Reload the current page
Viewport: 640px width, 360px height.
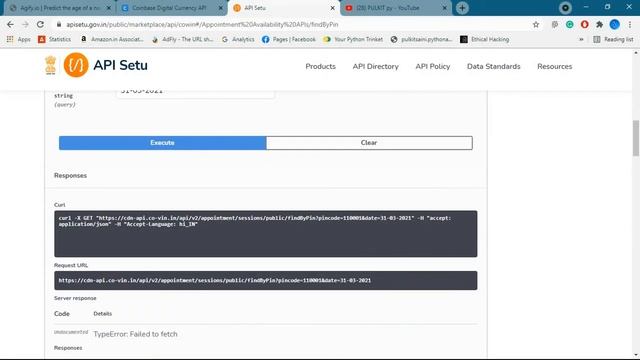pos(40,24)
